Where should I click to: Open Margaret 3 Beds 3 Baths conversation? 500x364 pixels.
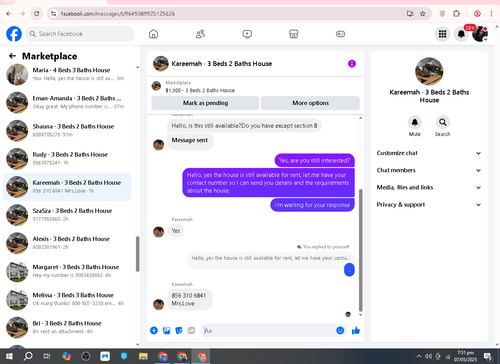click(68, 271)
